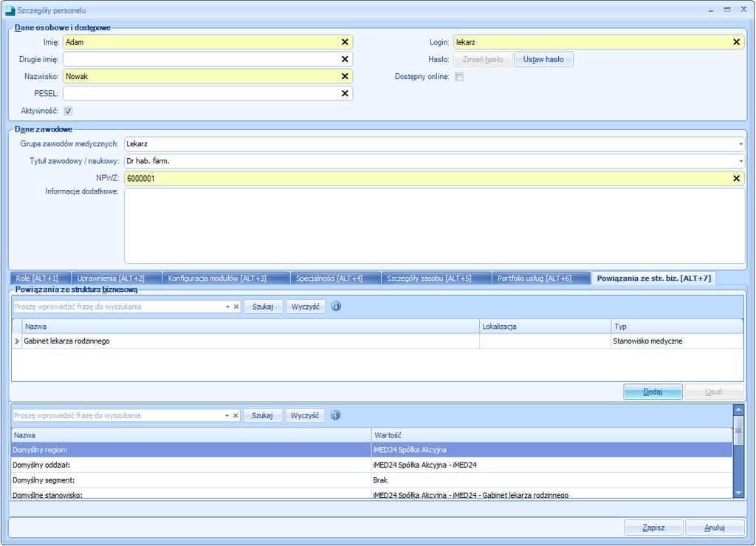The height and width of the screenshot is (546, 756).
Task: Clear the Nazwisko field with its X icon
Action: click(345, 76)
